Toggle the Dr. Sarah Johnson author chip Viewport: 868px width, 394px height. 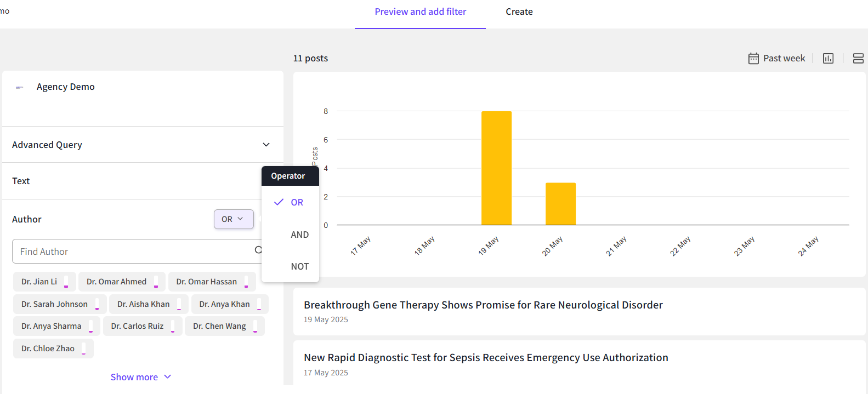tap(54, 304)
